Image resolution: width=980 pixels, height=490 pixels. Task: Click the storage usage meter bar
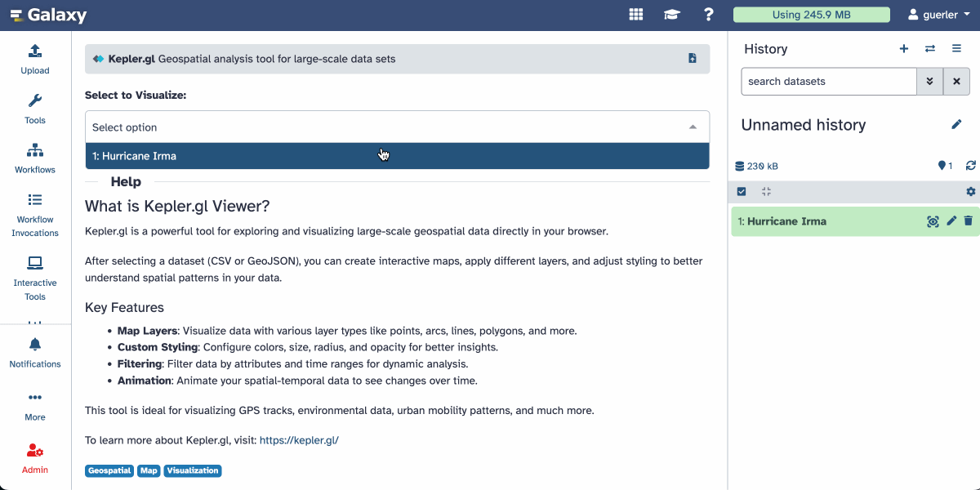click(811, 15)
